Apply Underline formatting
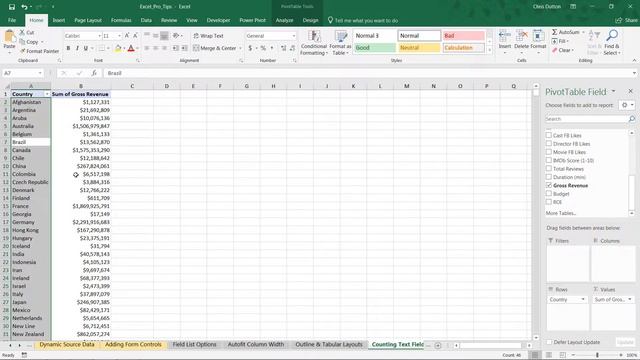This screenshot has height=360, width=640. click(x=86, y=48)
